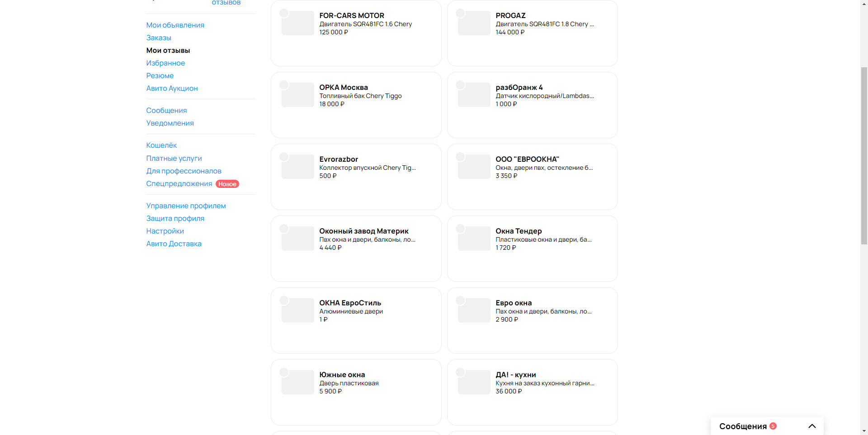Open Evrorazbor item thumbnail

coord(298,167)
